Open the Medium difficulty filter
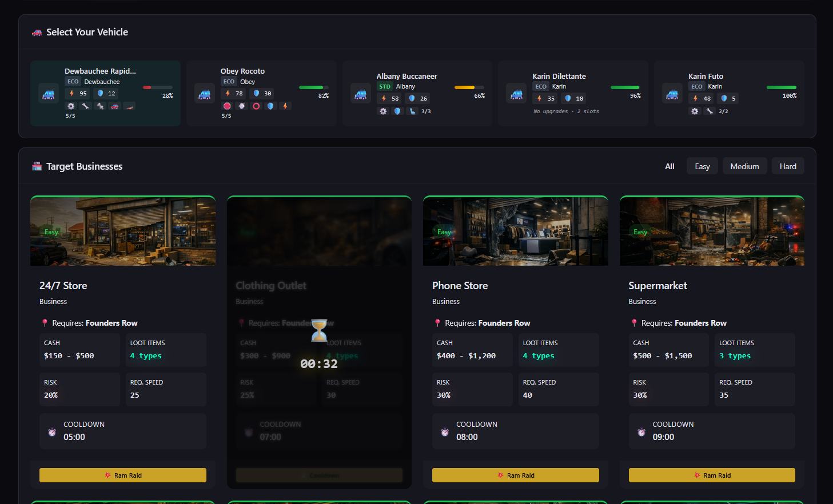The image size is (833, 504). click(744, 166)
